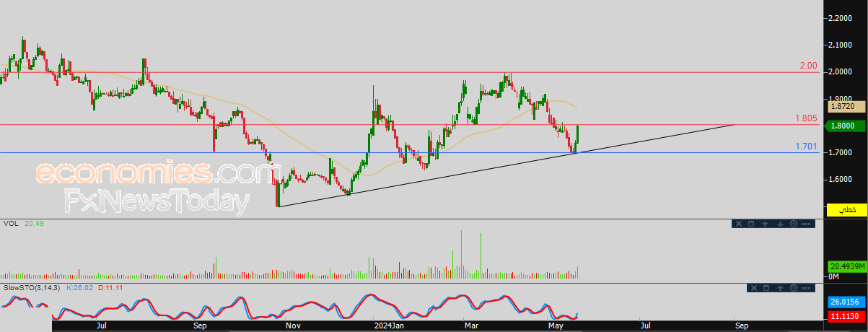The width and height of the screenshot is (868, 332).
Task: Click the Sep label at axis right end
Action: tap(742, 326)
